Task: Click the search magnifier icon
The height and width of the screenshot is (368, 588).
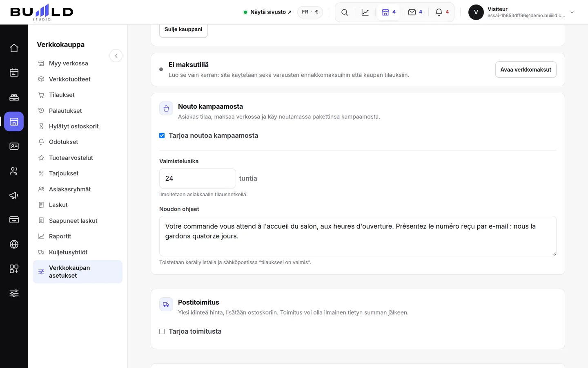Action: 345,12
